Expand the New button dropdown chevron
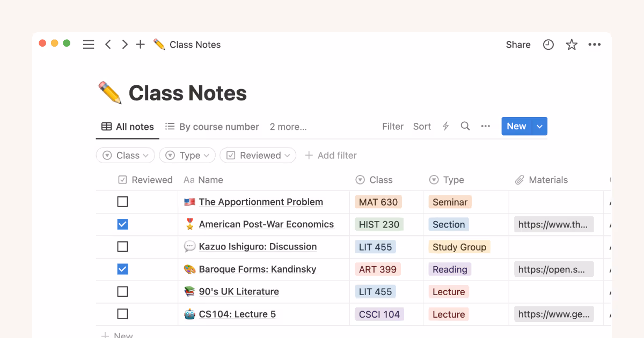 pos(539,126)
